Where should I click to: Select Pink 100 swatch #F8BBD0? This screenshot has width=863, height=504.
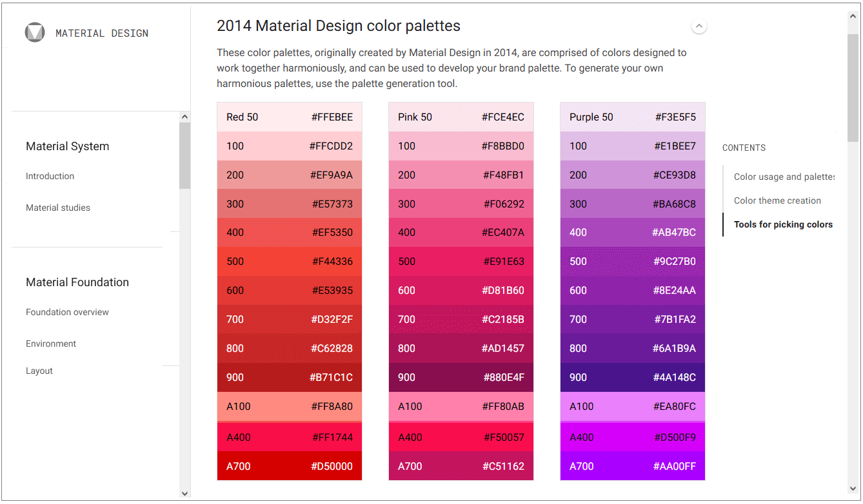tap(461, 146)
